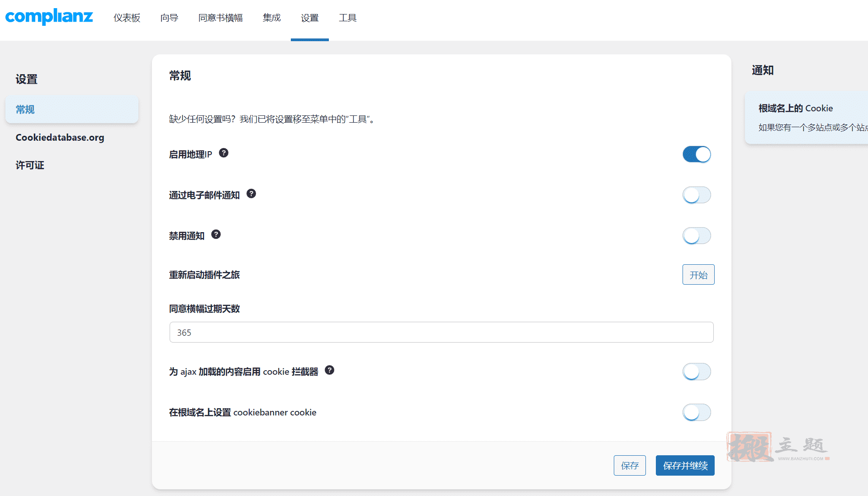Click the 保存 button
The width and height of the screenshot is (868, 496).
[630, 465]
